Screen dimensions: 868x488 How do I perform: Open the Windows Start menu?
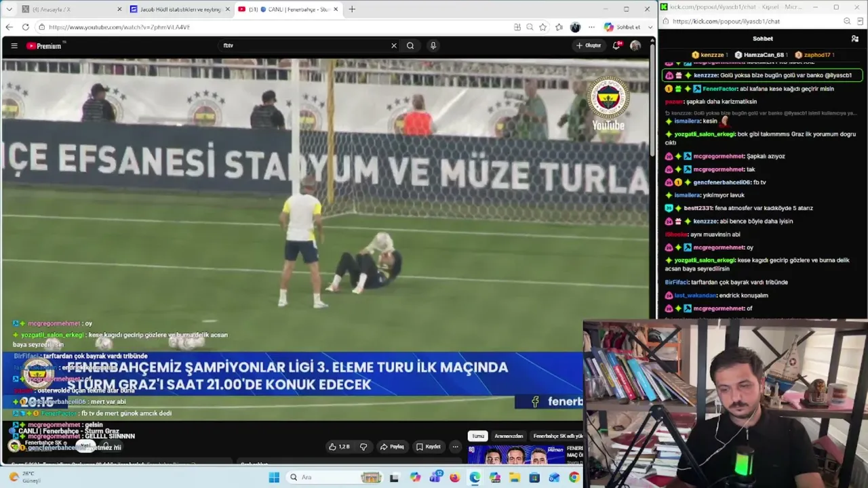pos(274,477)
